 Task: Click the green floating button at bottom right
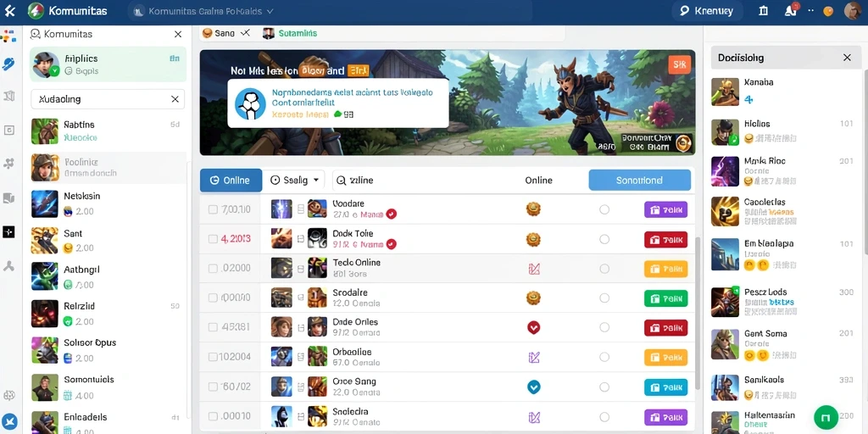coord(826,417)
